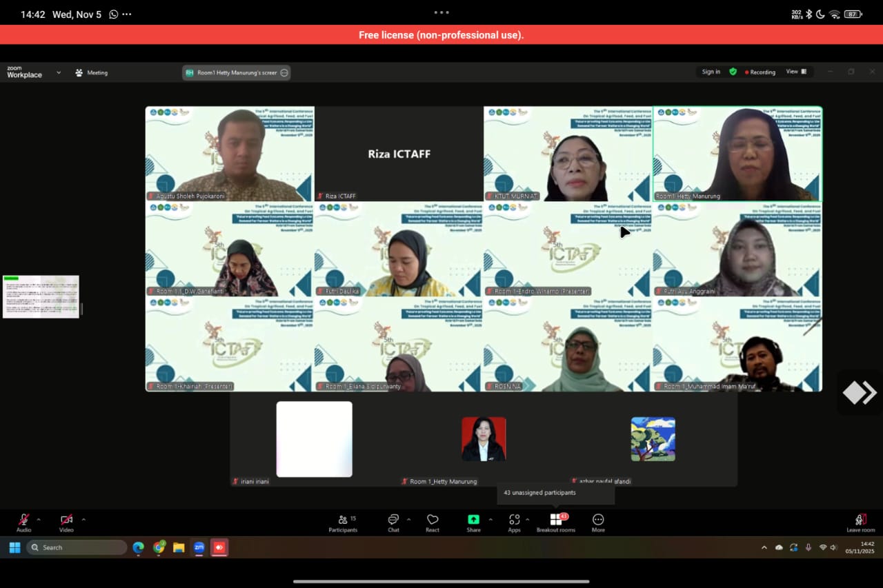
Task: Click the shared screen thumbnail on left
Action: tap(41, 296)
